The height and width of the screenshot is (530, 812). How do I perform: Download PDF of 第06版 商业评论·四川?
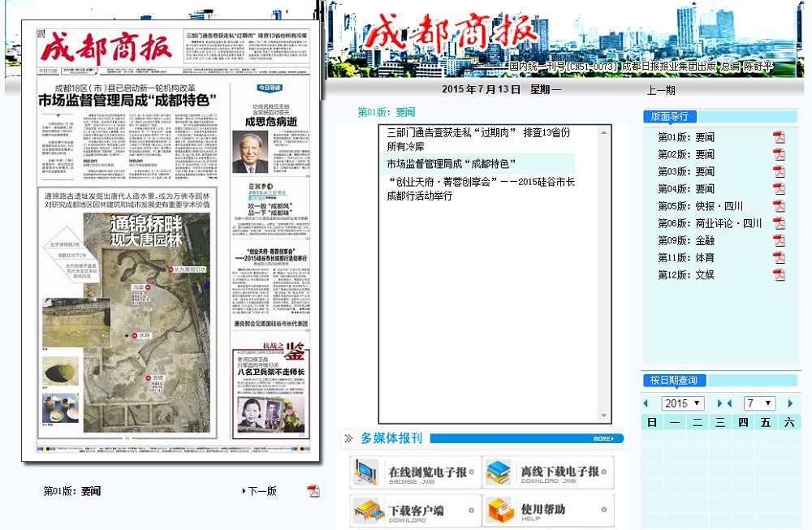click(x=779, y=223)
